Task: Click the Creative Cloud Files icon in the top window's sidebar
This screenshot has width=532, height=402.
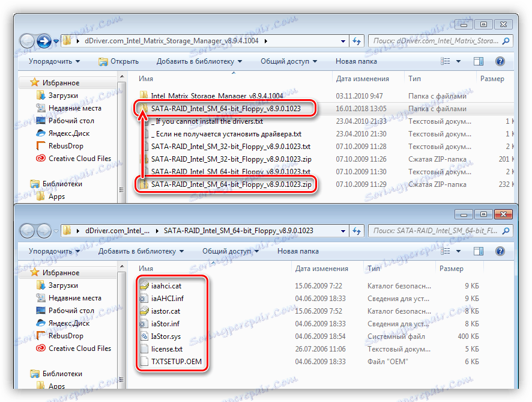Action: click(41, 158)
